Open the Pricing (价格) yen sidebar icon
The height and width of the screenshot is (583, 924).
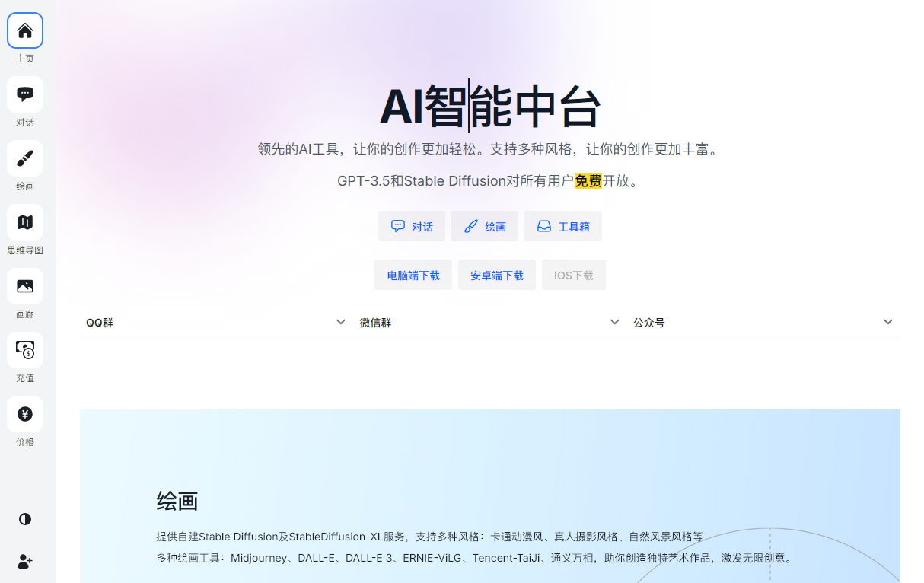(x=25, y=414)
